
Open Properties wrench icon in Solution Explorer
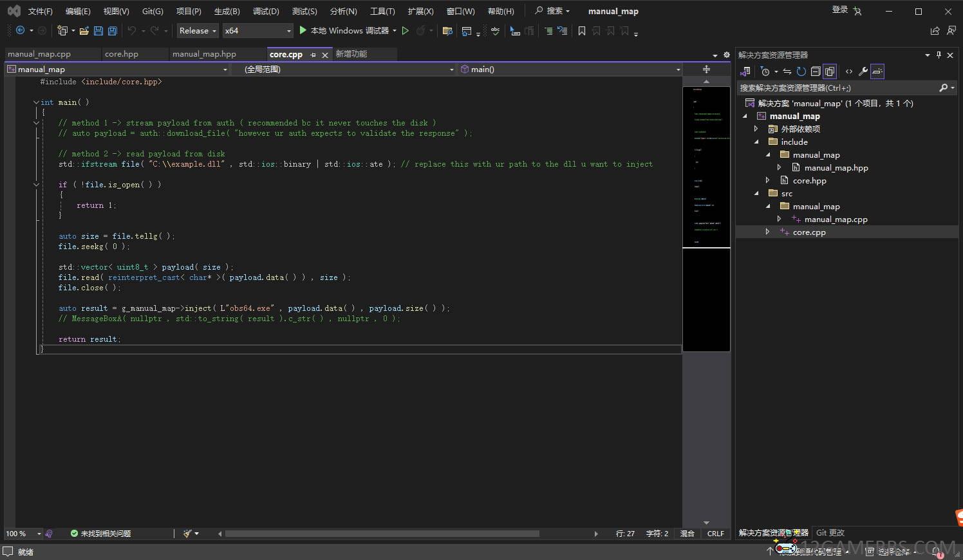863,71
